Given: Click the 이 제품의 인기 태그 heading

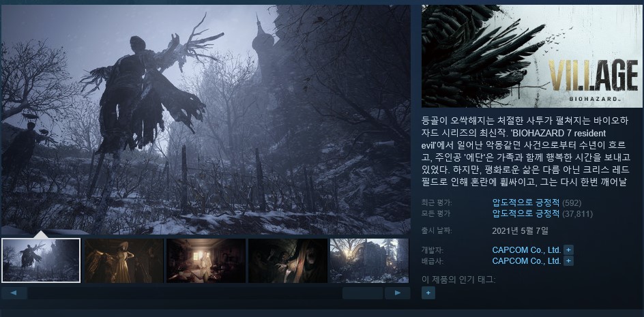Looking at the screenshot, I should click(458, 280).
